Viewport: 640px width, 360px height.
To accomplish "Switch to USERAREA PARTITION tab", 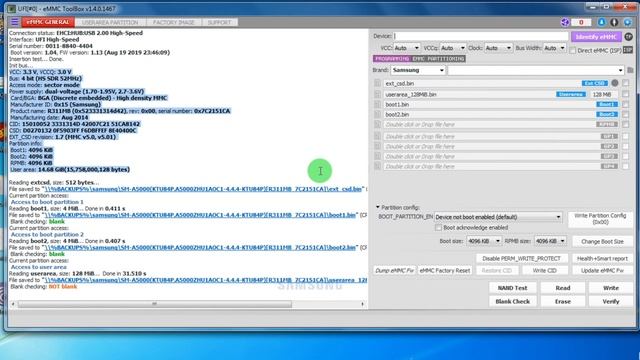I will (110, 22).
